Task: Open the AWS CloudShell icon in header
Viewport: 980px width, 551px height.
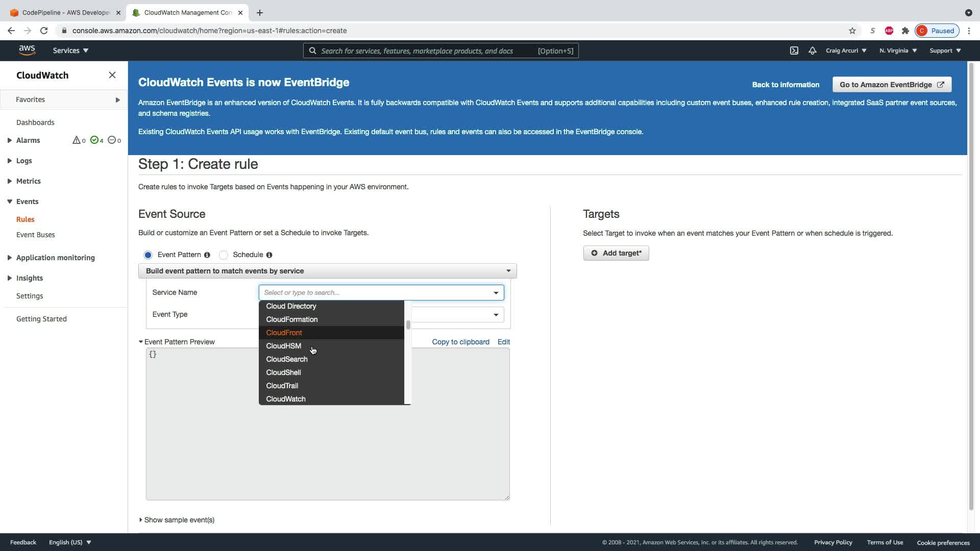Action: [x=794, y=51]
